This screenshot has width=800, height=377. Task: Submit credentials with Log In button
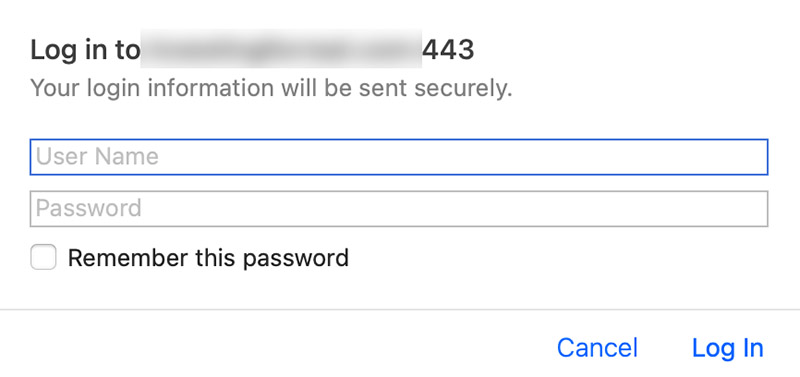pos(728,348)
